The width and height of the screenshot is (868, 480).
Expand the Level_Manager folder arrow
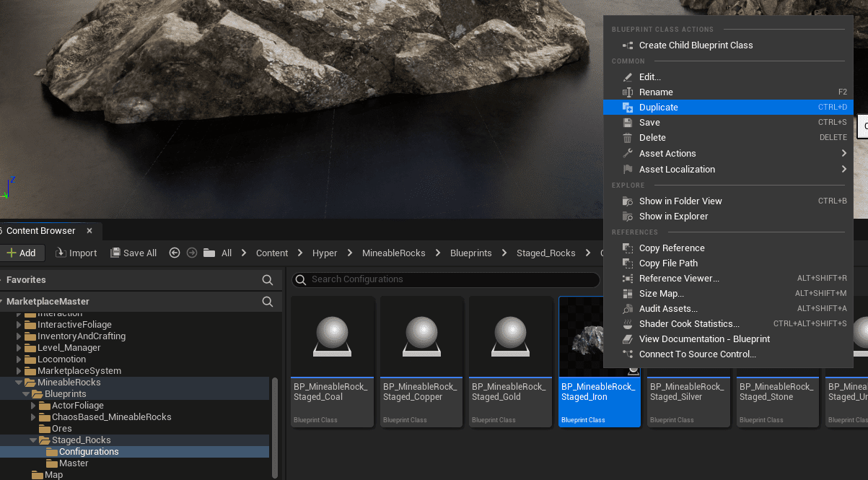coord(19,348)
